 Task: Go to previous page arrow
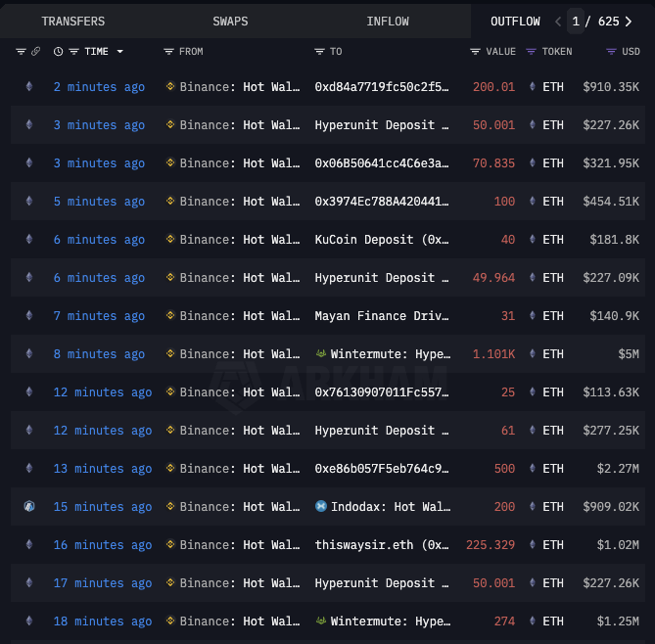(558, 22)
